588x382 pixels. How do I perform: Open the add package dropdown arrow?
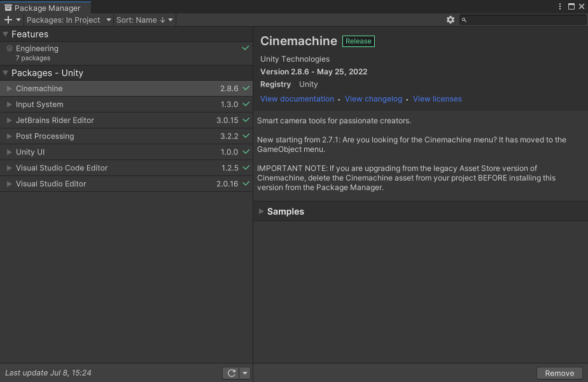coord(18,20)
